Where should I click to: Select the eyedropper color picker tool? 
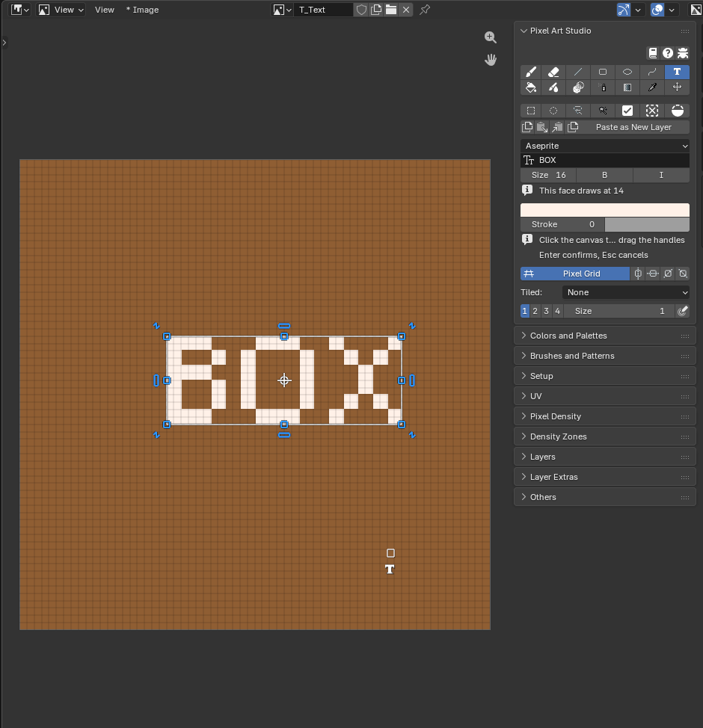pyautogui.click(x=652, y=87)
